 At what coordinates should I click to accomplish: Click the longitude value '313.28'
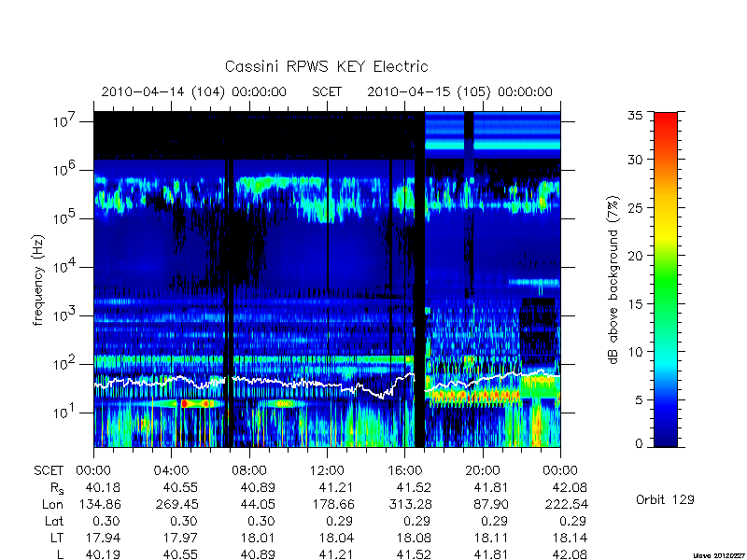[410, 504]
